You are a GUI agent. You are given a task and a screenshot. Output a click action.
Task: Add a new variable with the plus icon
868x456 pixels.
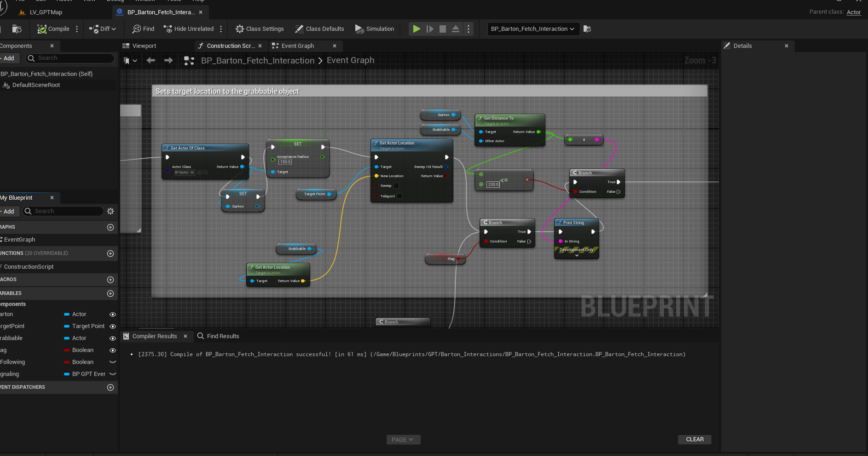coord(110,294)
